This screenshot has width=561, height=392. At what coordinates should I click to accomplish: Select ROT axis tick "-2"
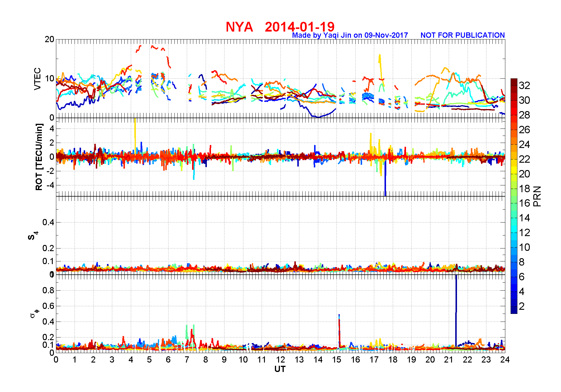click(50, 171)
